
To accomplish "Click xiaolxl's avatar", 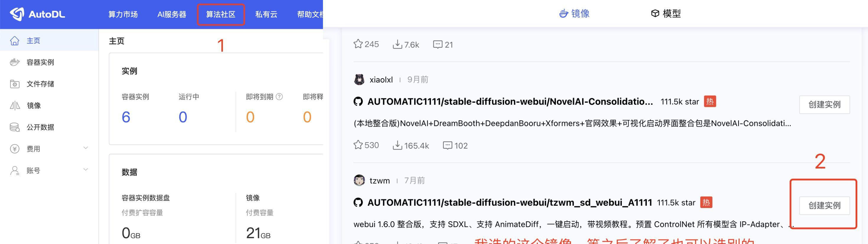I will 359,79.
